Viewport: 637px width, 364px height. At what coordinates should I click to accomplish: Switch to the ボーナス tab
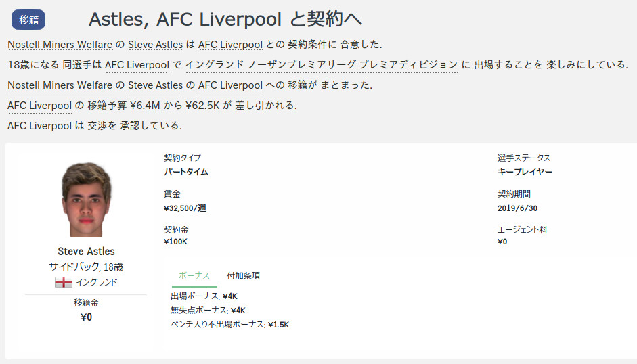[x=194, y=275]
